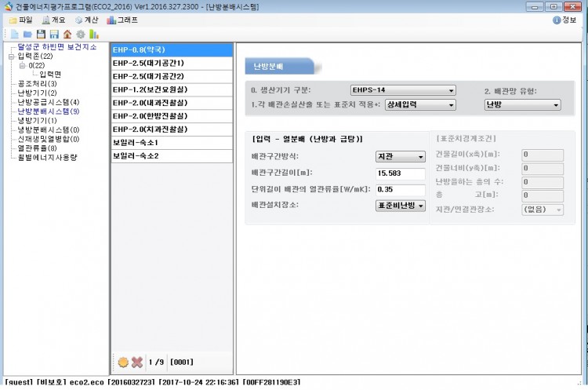
Task: Open the 파일 menu
Action: 20,20
